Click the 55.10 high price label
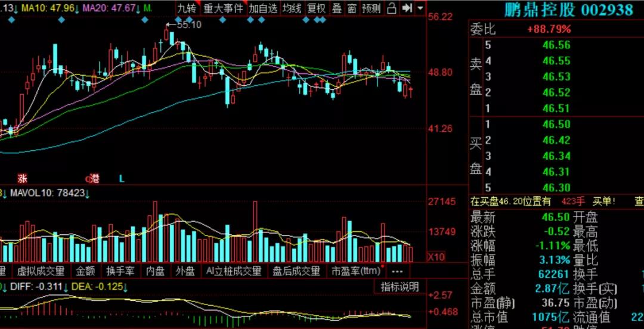The width and height of the screenshot is (644, 329). [188, 25]
